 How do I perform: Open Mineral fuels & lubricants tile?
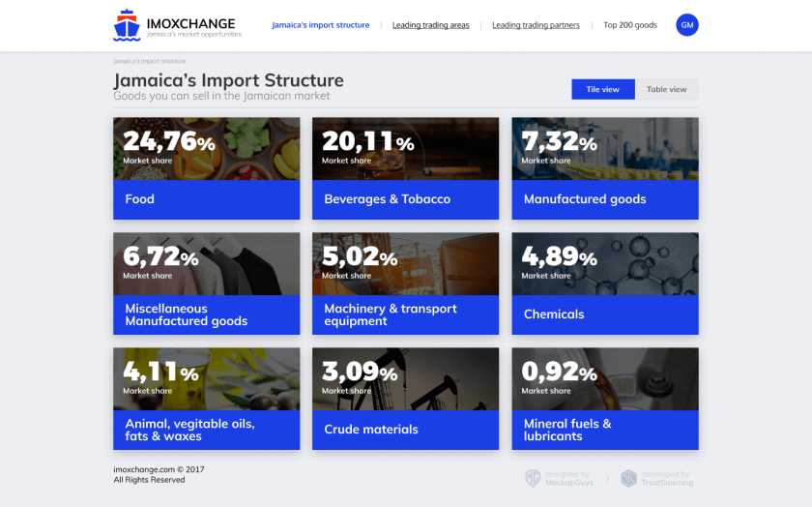coord(604,399)
